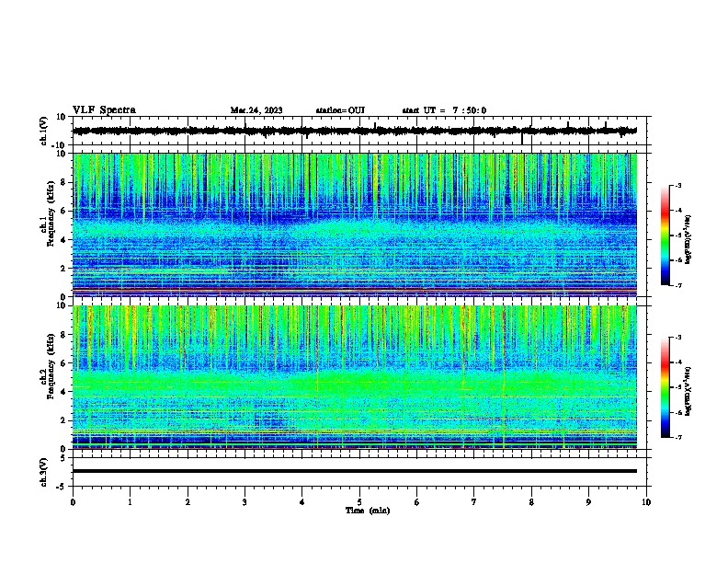
Task: Click the ch.2 color bar log(PSD) unit label
Action: [688, 391]
